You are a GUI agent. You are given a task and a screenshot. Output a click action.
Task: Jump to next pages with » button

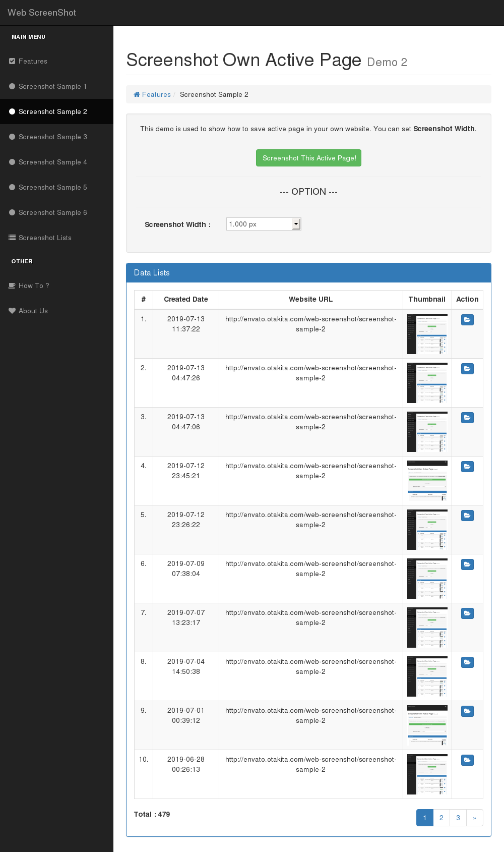pyautogui.click(x=474, y=818)
